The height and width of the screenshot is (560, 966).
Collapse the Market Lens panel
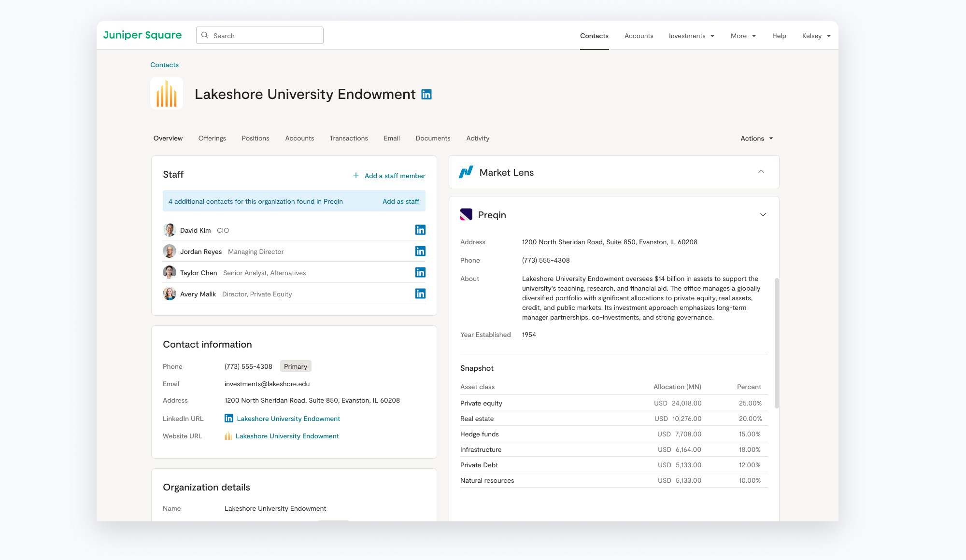coord(761,172)
